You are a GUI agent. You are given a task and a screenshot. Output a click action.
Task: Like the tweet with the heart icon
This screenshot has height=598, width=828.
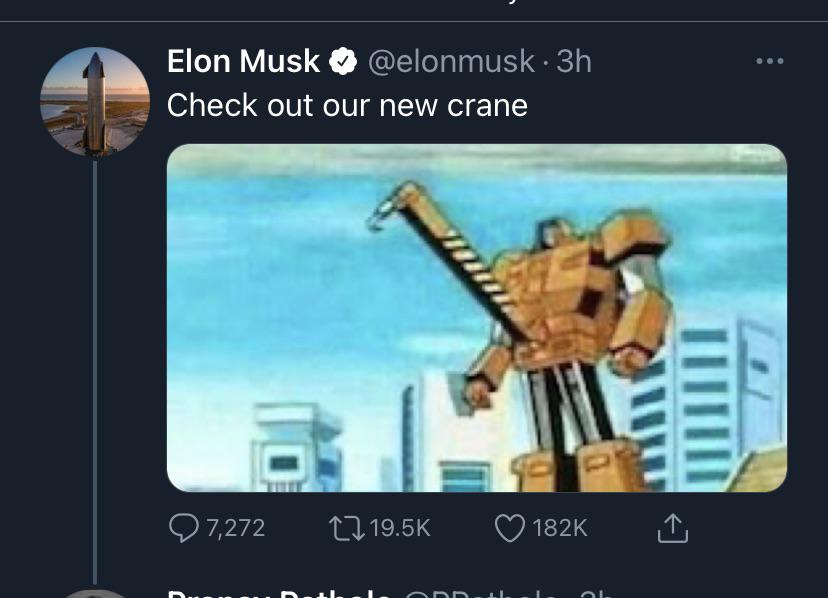(x=510, y=527)
